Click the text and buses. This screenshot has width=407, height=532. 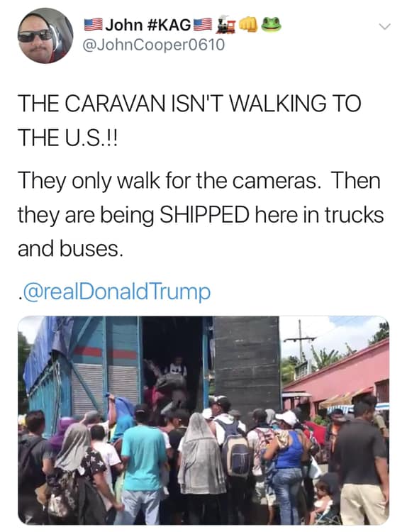click(x=69, y=249)
